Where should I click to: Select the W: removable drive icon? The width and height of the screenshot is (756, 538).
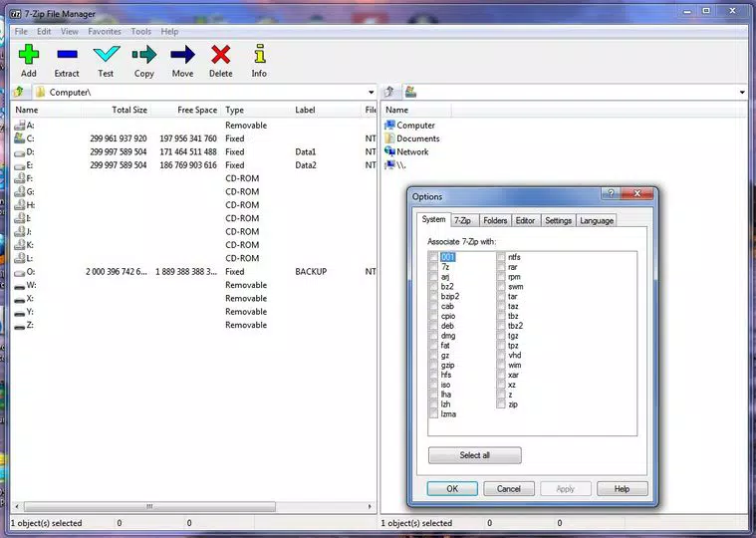coord(19,286)
